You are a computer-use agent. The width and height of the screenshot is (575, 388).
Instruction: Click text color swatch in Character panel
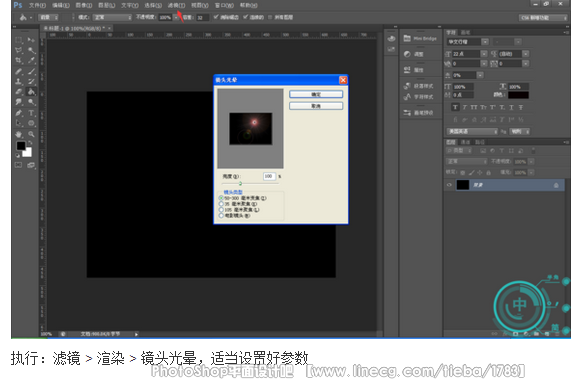pos(519,95)
